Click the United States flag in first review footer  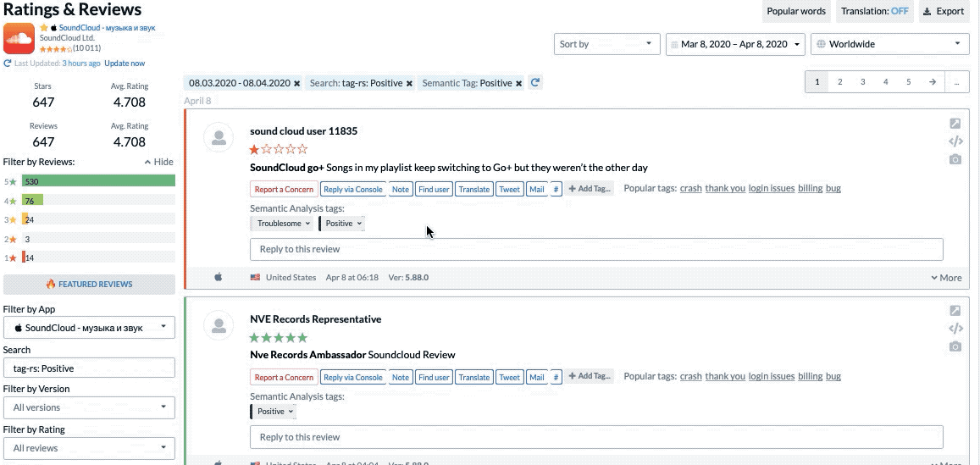[255, 277]
